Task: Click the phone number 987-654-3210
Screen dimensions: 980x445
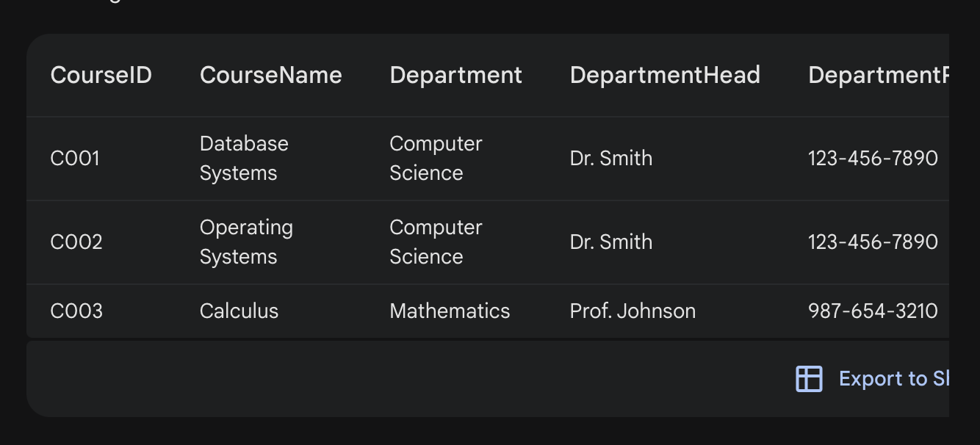Action: tap(873, 311)
